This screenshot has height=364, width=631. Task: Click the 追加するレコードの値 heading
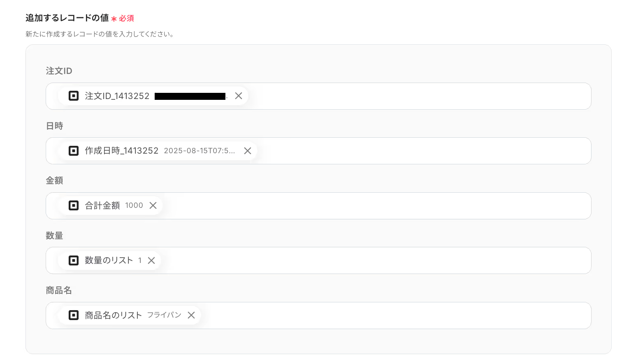(x=67, y=18)
